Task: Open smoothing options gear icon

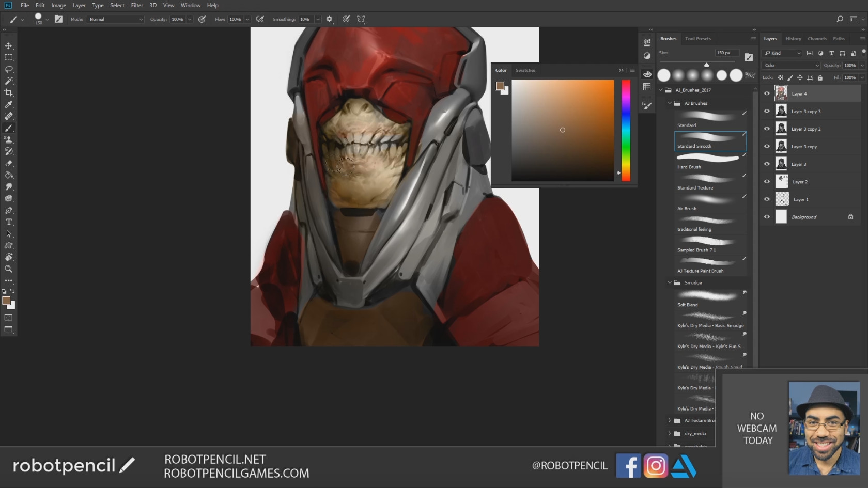Action: pyautogui.click(x=329, y=19)
